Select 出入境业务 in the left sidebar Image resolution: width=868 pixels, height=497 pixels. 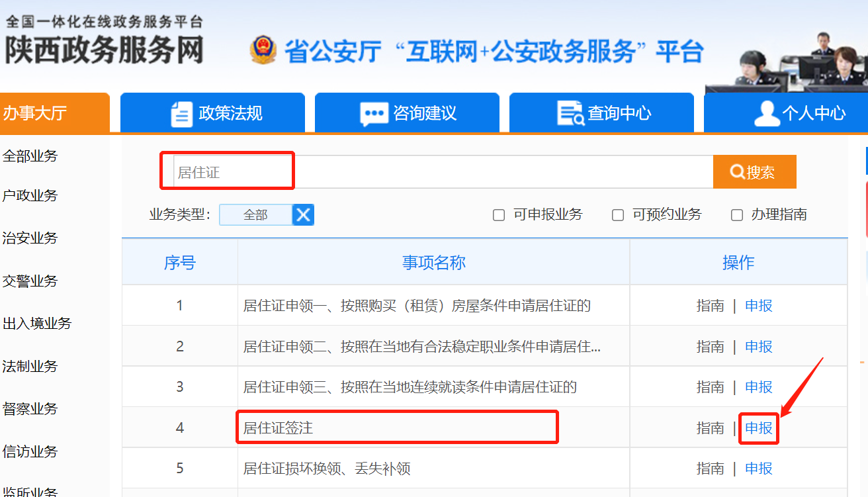coord(37,324)
